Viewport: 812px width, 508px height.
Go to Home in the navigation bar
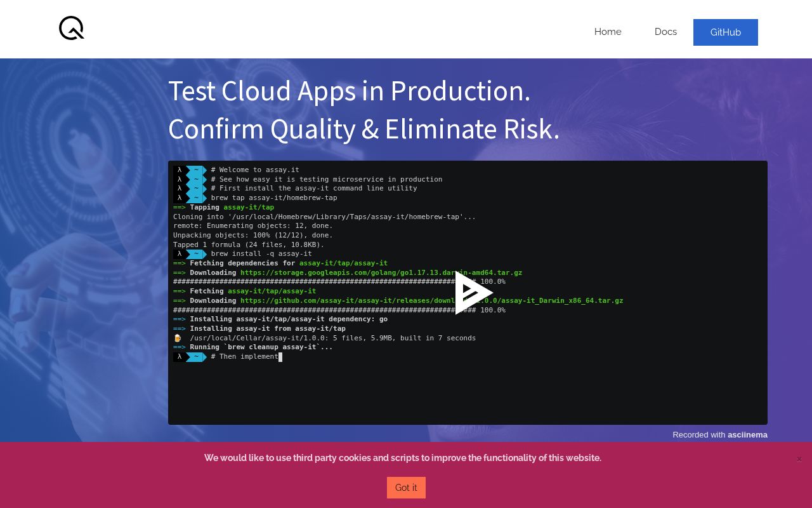click(x=607, y=32)
